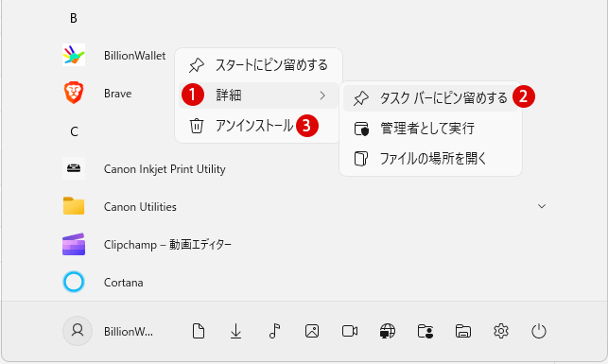
Task: Open the Canon Utilities folder icon
Action: (74, 206)
